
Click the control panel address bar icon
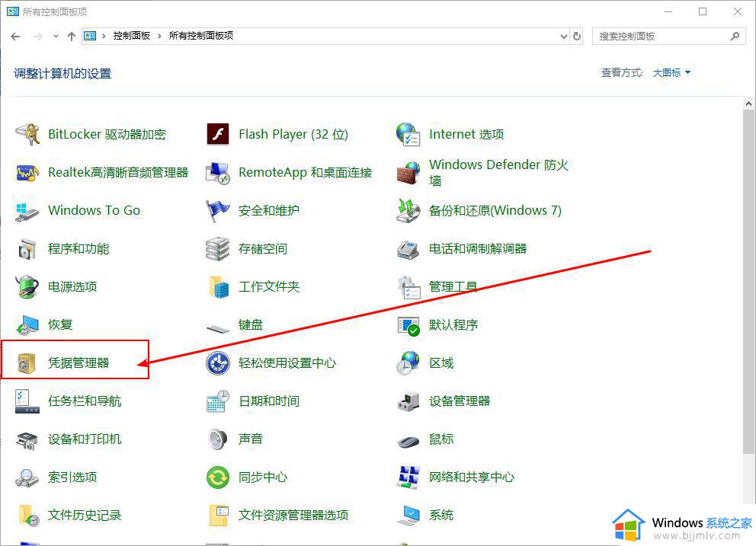tap(90, 36)
